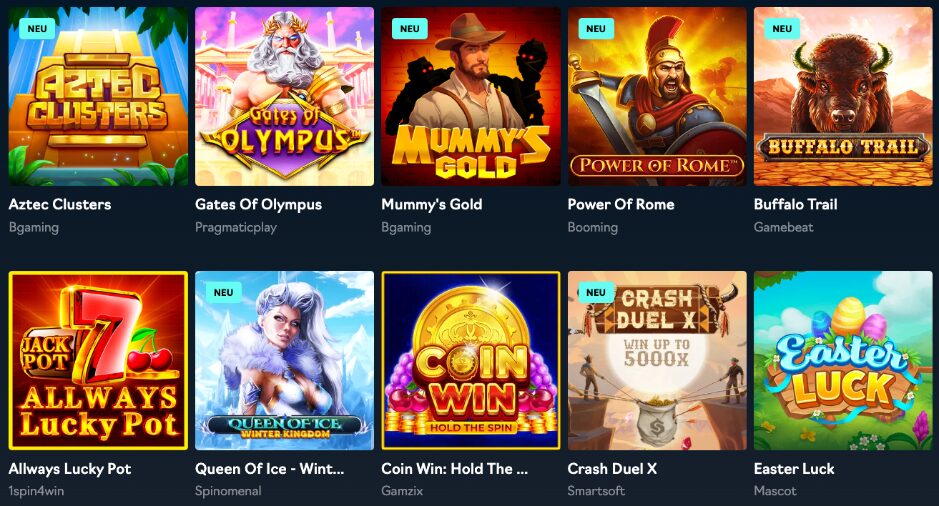Screen dimensions: 939x506
Task: Select the Power of Rome thumbnail
Action: pyautogui.click(x=657, y=96)
